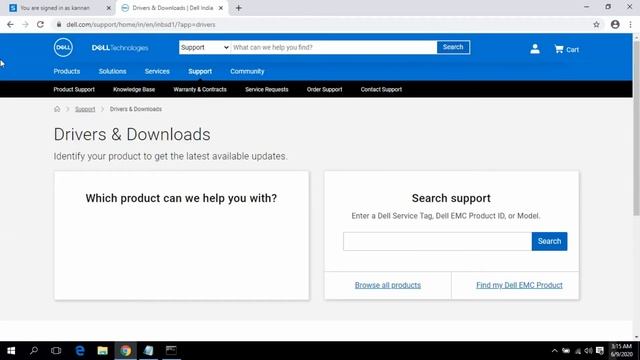640x360 pixels.
Task: Open the account sign-in person icon
Action: 535,49
